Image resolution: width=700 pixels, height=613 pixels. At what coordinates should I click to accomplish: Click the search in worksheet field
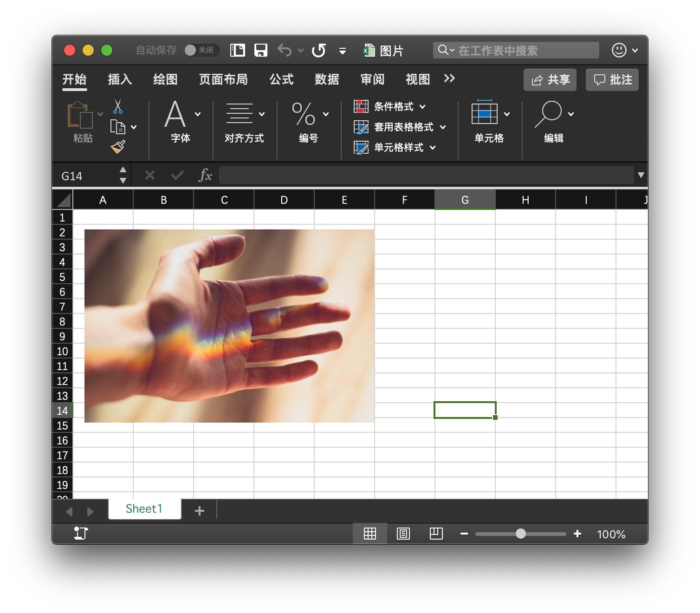pos(516,50)
